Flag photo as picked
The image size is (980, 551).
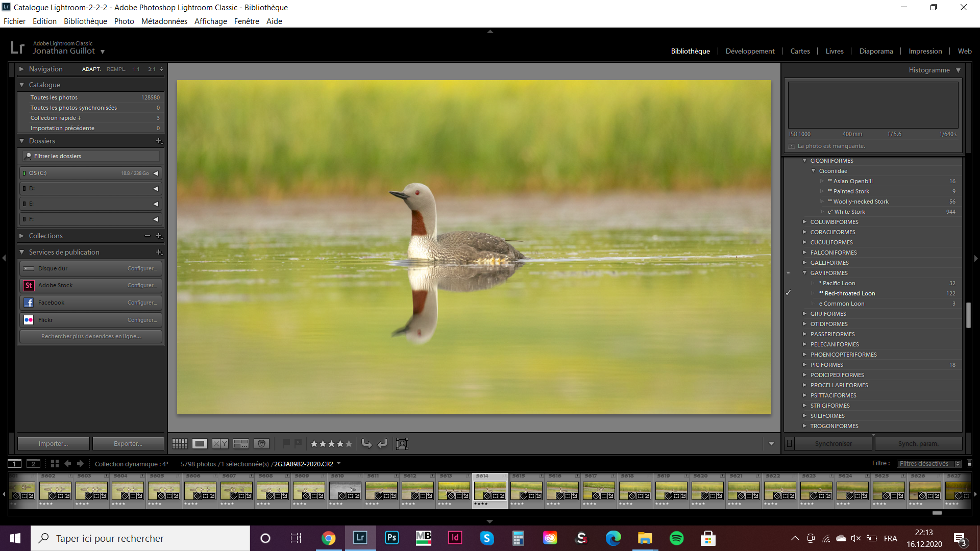pos(286,443)
